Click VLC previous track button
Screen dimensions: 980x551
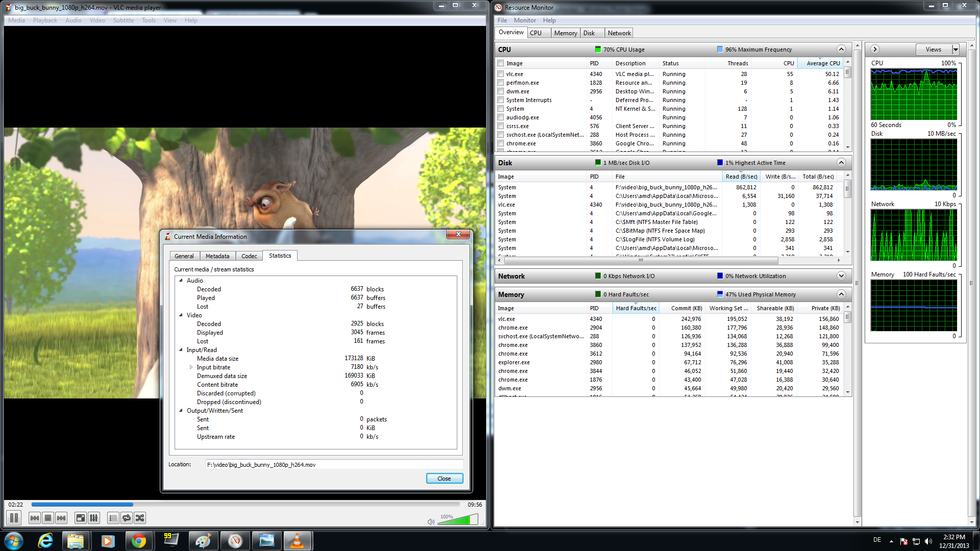click(35, 518)
